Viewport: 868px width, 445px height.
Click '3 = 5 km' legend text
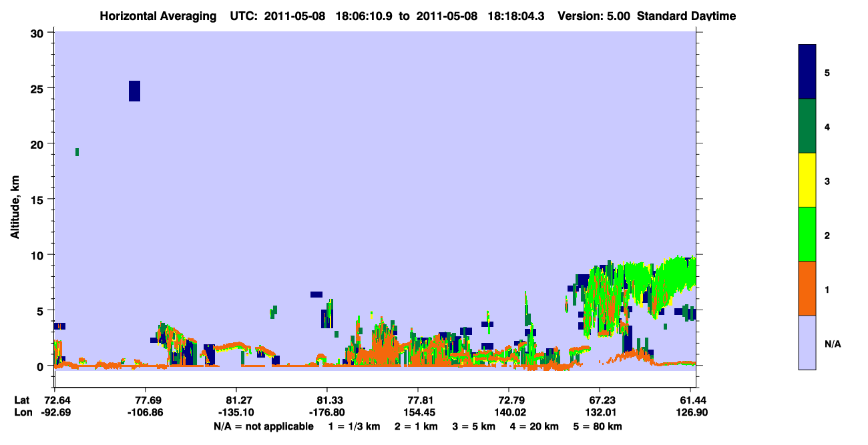(x=474, y=426)
